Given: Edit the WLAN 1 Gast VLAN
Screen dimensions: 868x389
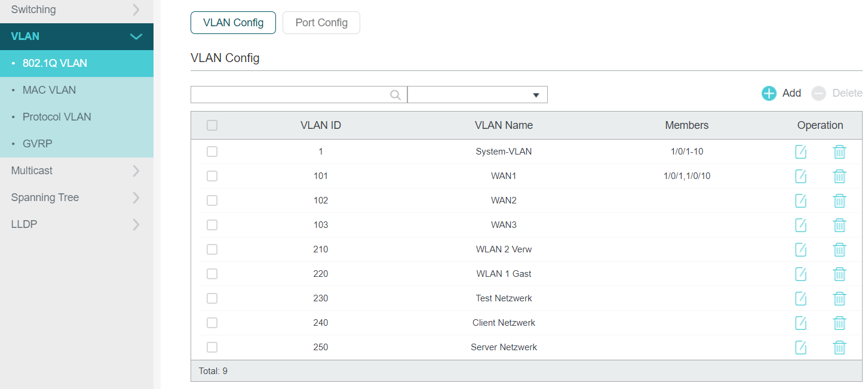Looking at the screenshot, I should 800,274.
